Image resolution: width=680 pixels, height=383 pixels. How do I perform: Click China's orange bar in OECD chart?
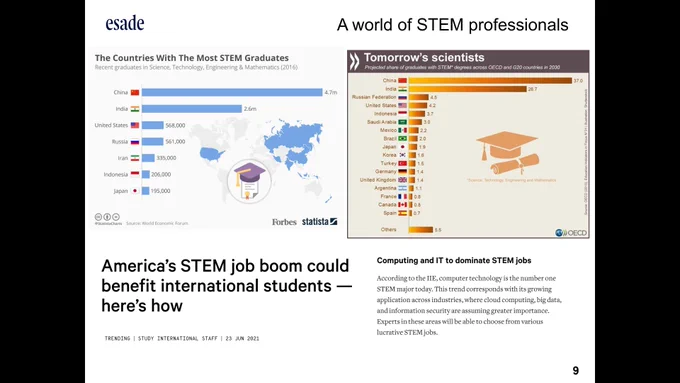click(490, 81)
